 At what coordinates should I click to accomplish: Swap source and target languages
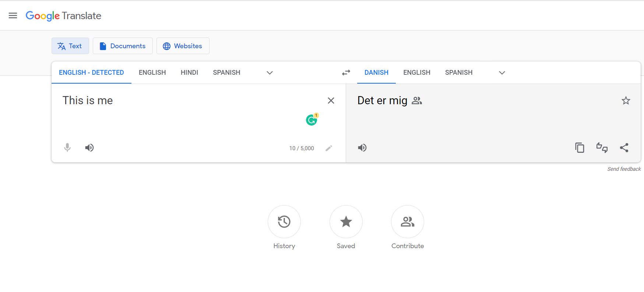[346, 73]
